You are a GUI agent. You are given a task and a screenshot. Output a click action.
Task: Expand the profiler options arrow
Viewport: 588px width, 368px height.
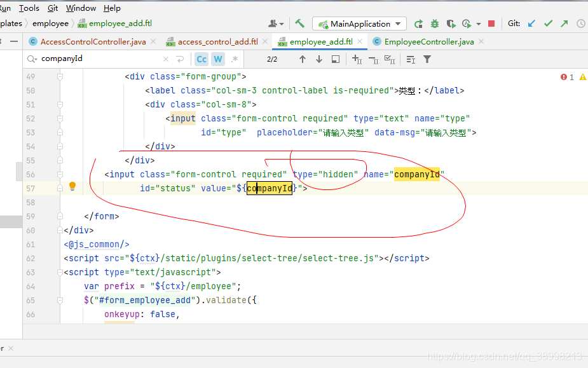pyautogui.click(x=479, y=24)
